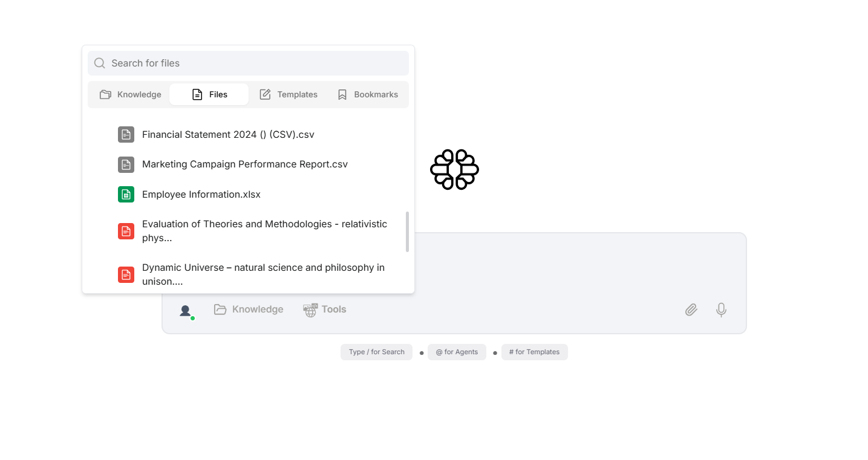The image size is (868, 460).
Task: Switch to the Knowledge tab in popup
Action: tap(130, 94)
